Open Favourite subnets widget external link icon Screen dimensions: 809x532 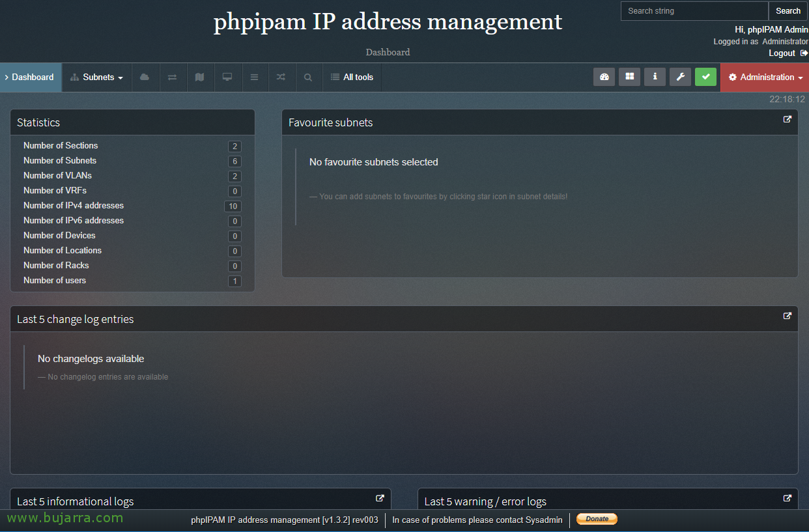point(788,119)
